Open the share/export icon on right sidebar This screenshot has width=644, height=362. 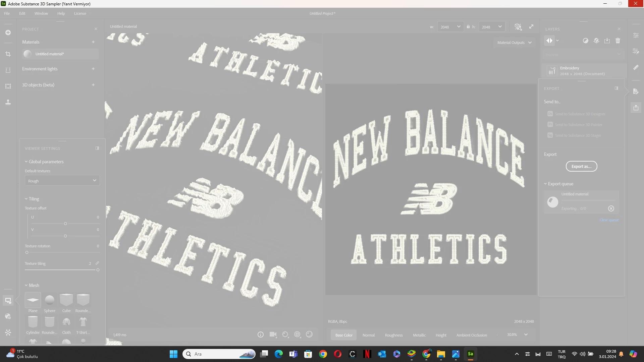click(636, 108)
